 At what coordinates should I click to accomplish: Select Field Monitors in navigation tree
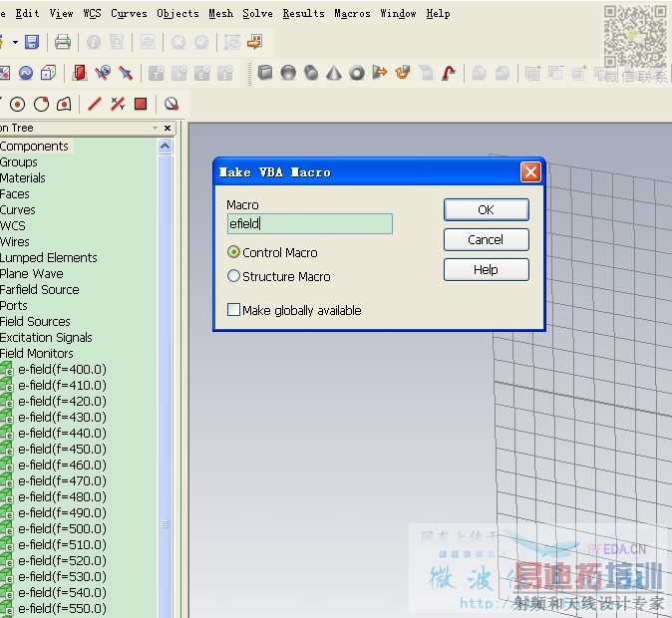point(37,353)
